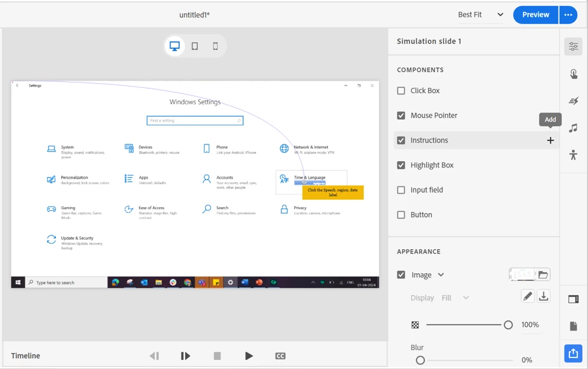
Task: Click the opacity checkerboard icon
Action: click(x=415, y=325)
